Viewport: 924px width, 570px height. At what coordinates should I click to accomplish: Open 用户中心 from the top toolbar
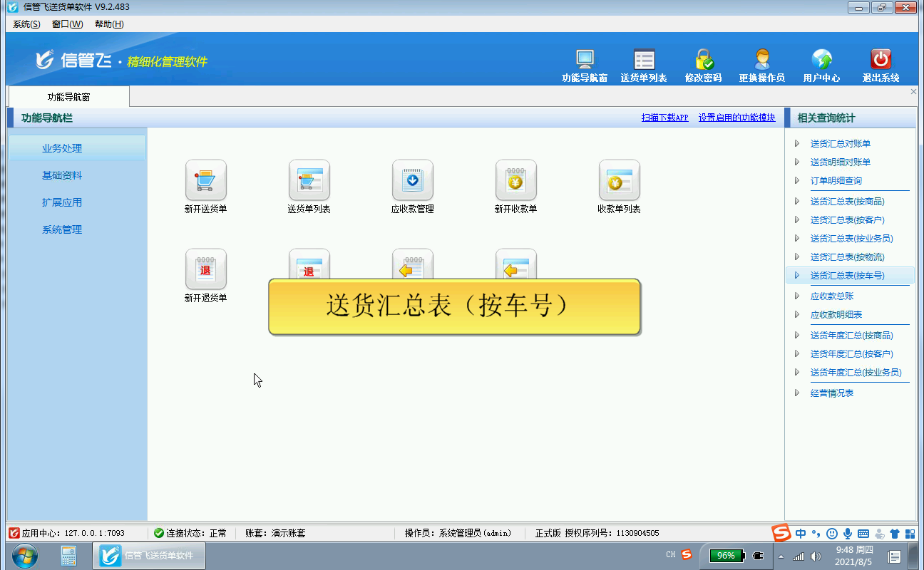(x=821, y=60)
